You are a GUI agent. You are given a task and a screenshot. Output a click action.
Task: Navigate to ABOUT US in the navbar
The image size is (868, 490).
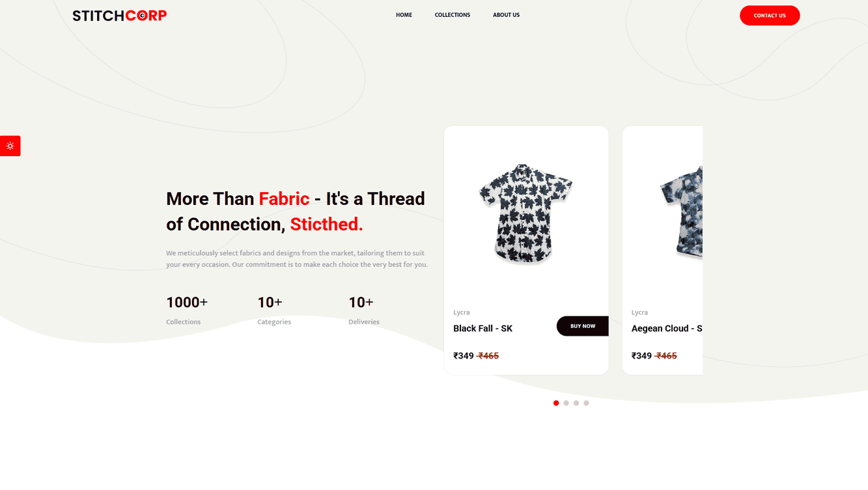coord(506,14)
